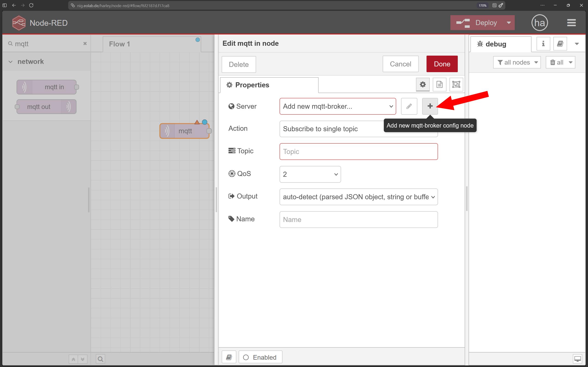
Task: Go back in the browser
Action: tap(14, 5)
